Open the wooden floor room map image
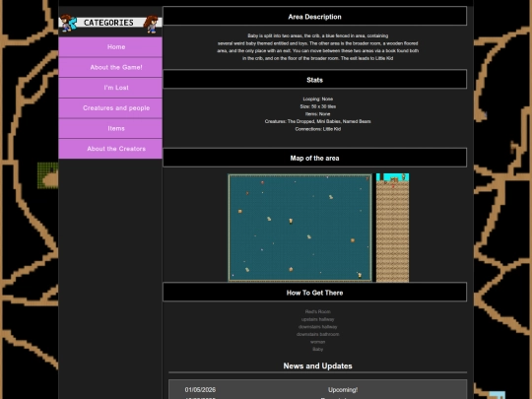 click(x=392, y=228)
